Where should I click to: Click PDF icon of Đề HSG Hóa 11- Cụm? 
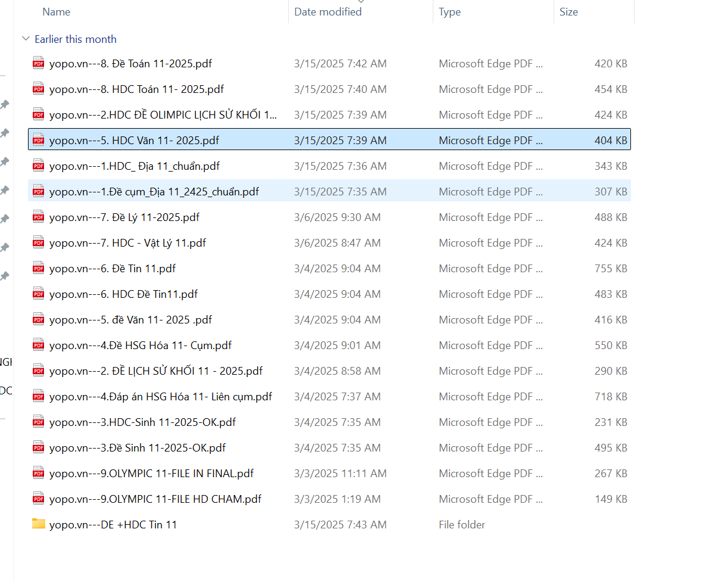[x=39, y=346]
